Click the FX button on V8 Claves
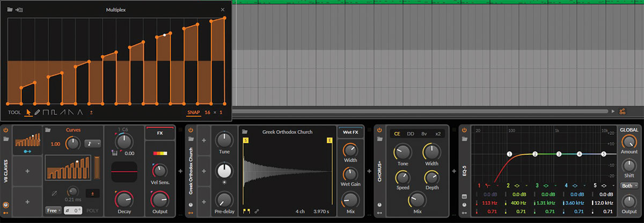644x223 pixels. tap(159, 132)
